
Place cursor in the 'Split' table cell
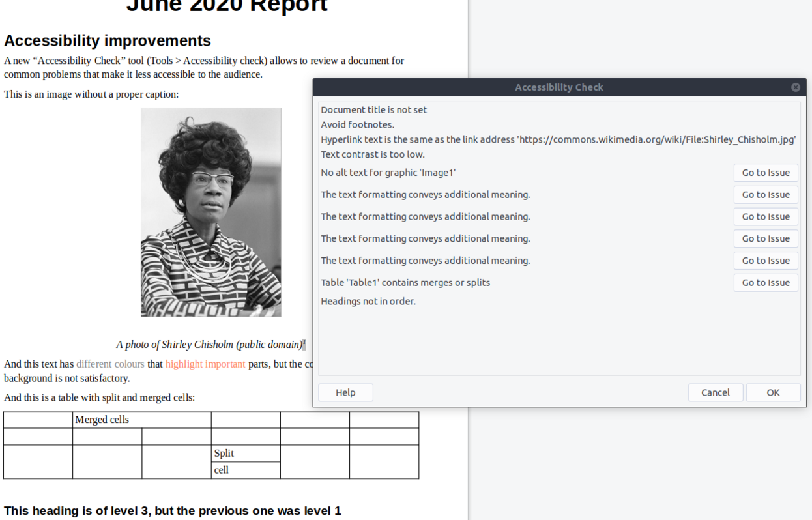[x=224, y=454]
